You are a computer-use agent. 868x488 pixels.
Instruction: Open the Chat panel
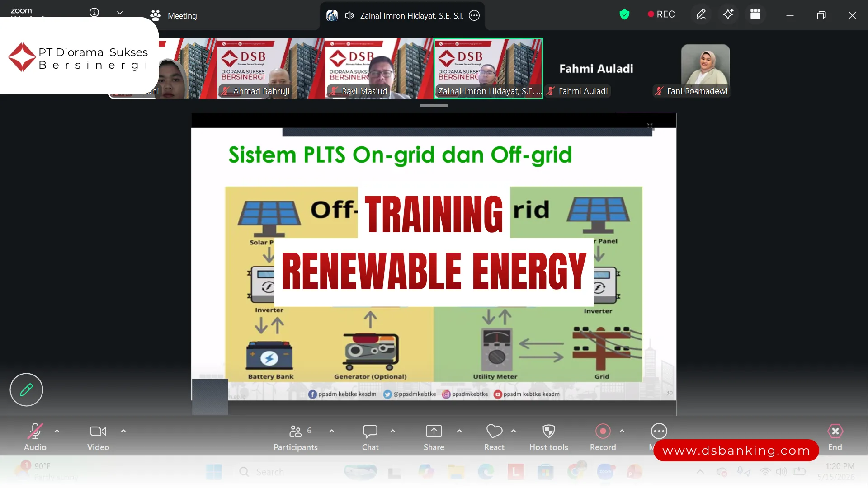click(370, 437)
